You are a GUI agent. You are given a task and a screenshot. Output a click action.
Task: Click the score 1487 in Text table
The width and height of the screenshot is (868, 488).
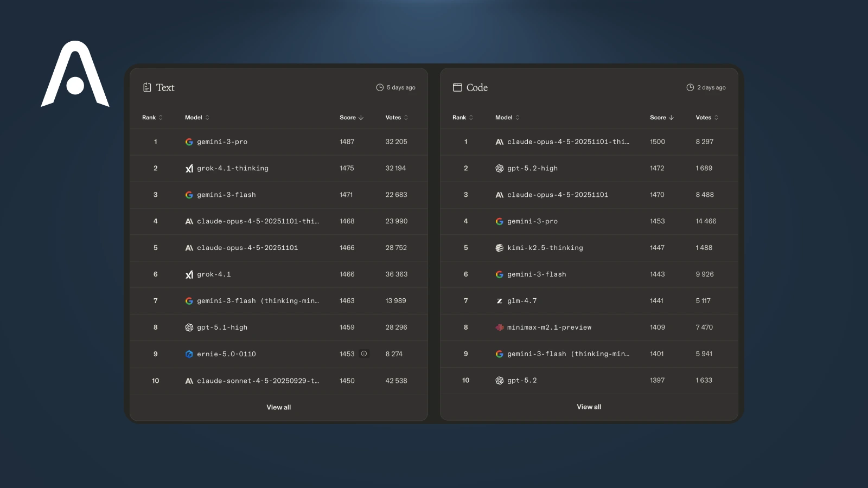point(347,142)
